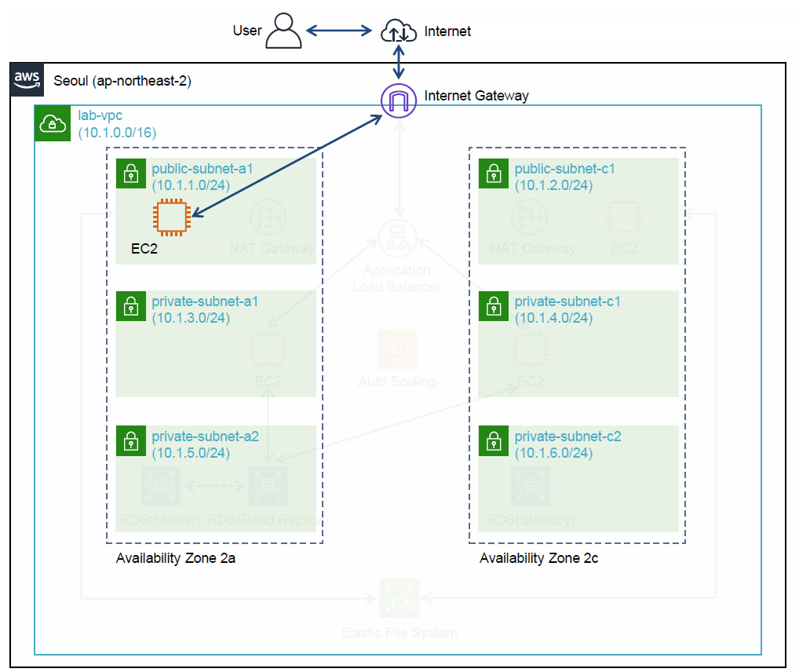Click the '(10.1.5.0/24)' CIDR text
This screenshot has width=799, height=672.
(x=191, y=453)
